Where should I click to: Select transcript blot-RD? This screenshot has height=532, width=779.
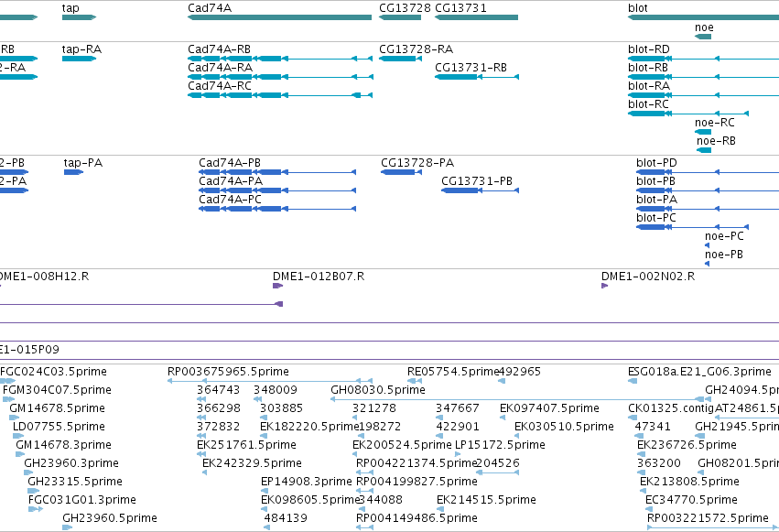pos(704,59)
